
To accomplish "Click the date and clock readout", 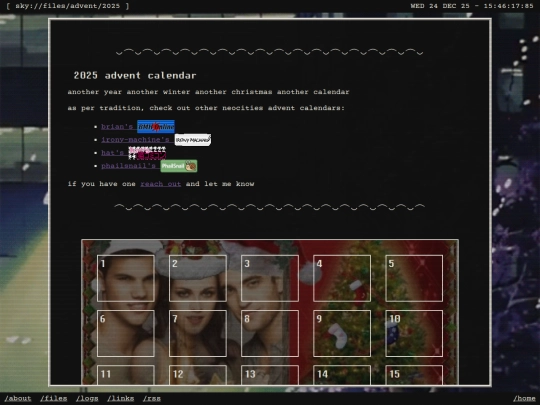I will click(472, 6).
